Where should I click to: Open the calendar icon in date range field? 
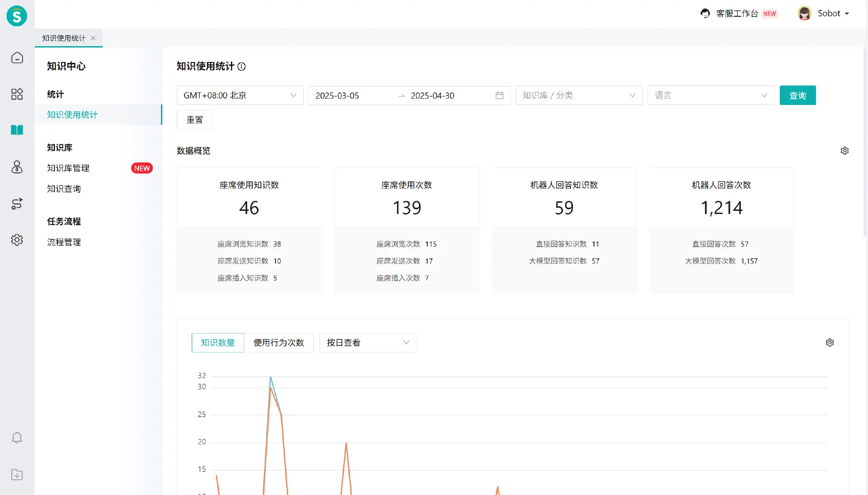[x=500, y=95]
